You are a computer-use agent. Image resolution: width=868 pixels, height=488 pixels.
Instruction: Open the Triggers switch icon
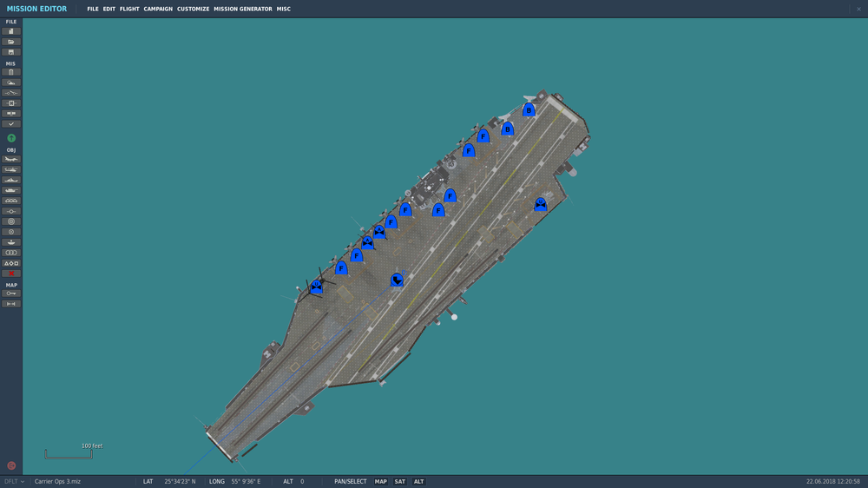[x=11, y=93]
